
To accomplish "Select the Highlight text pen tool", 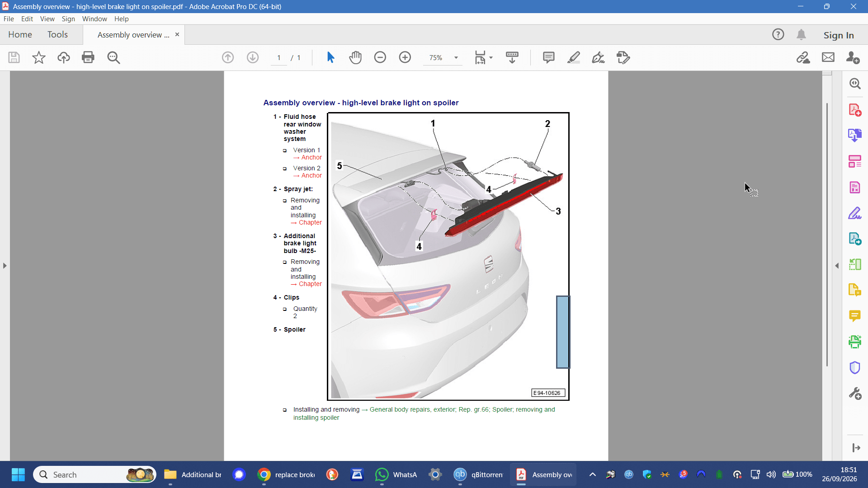I will (574, 57).
